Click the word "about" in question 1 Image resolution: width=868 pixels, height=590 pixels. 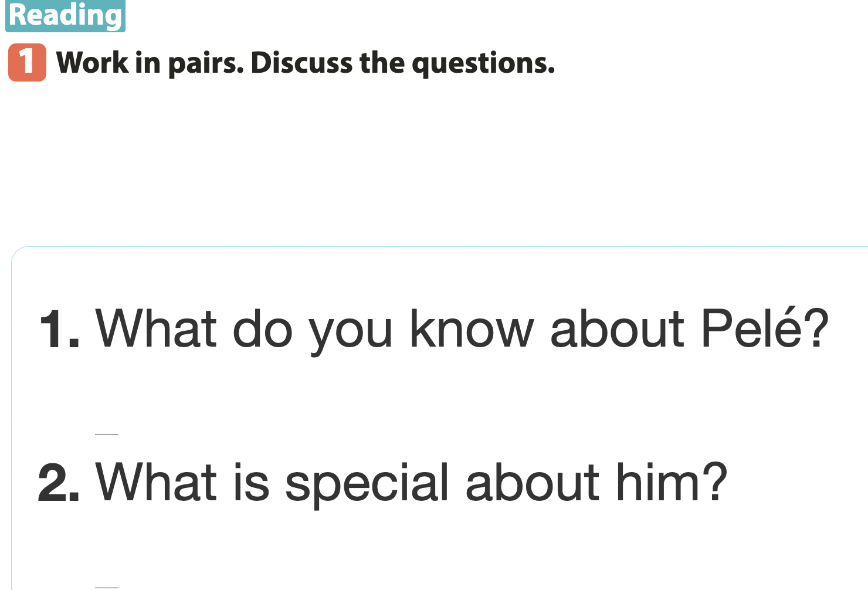(x=616, y=328)
